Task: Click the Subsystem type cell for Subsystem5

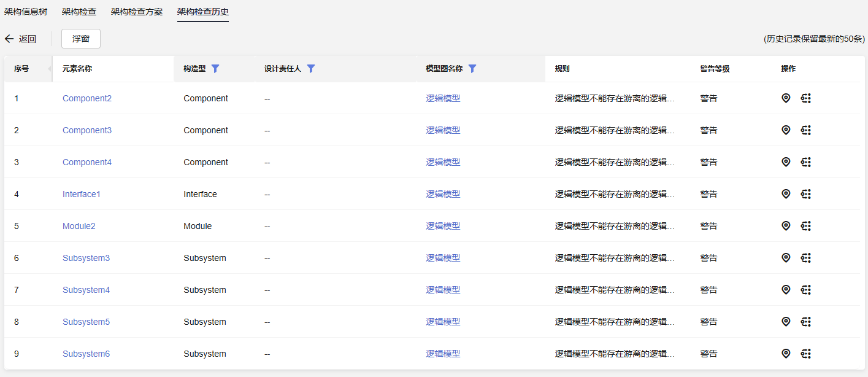Action: [x=205, y=322]
